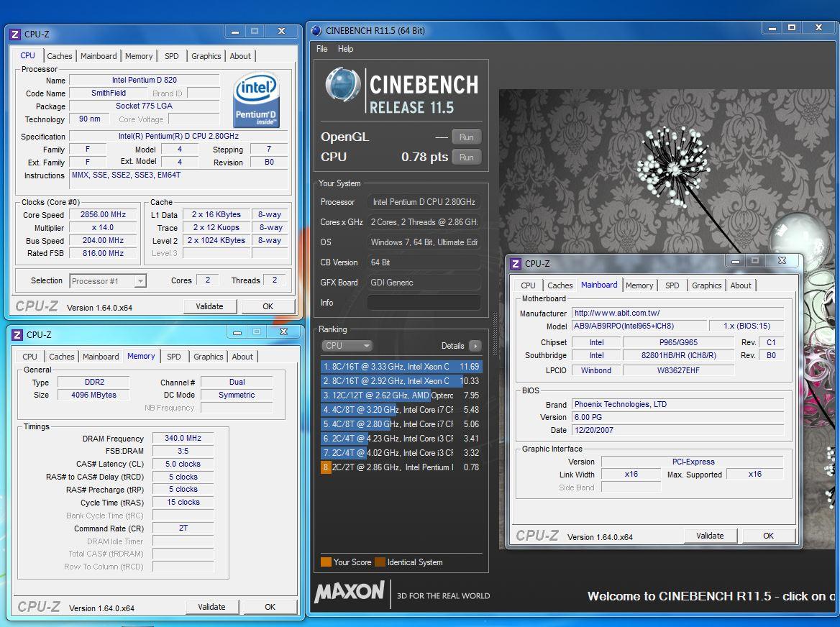Click the CPU-Z title icon in the Memory window
Image resolution: width=840 pixels, height=627 pixels.
click(17, 334)
